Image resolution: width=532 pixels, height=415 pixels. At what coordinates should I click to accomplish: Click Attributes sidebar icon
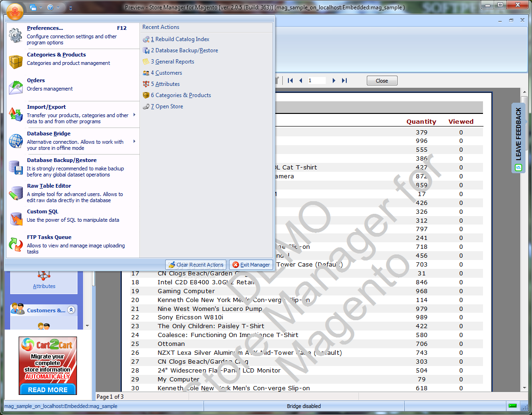point(44,275)
